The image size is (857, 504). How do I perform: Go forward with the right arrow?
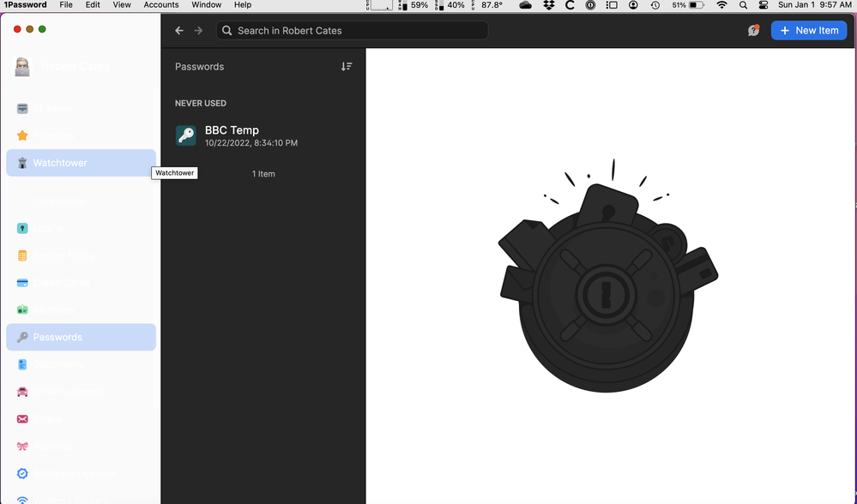[x=199, y=31]
